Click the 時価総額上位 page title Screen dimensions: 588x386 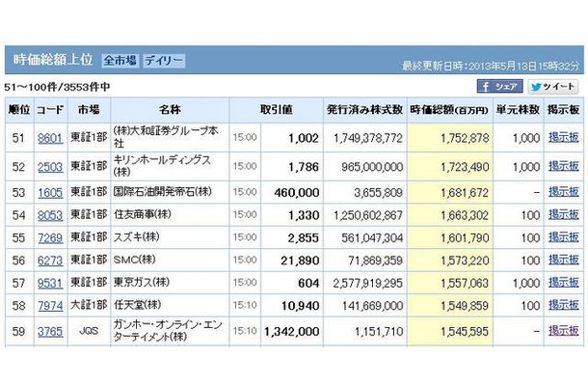(53, 60)
